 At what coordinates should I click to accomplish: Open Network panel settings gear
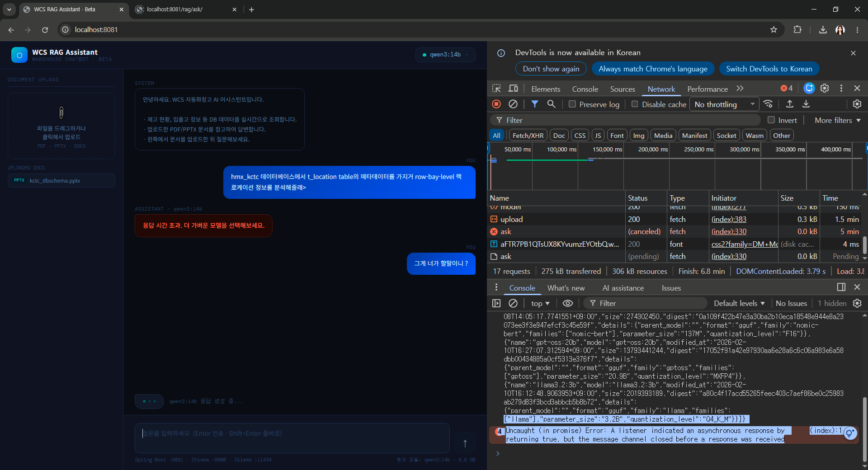[x=857, y=104]
